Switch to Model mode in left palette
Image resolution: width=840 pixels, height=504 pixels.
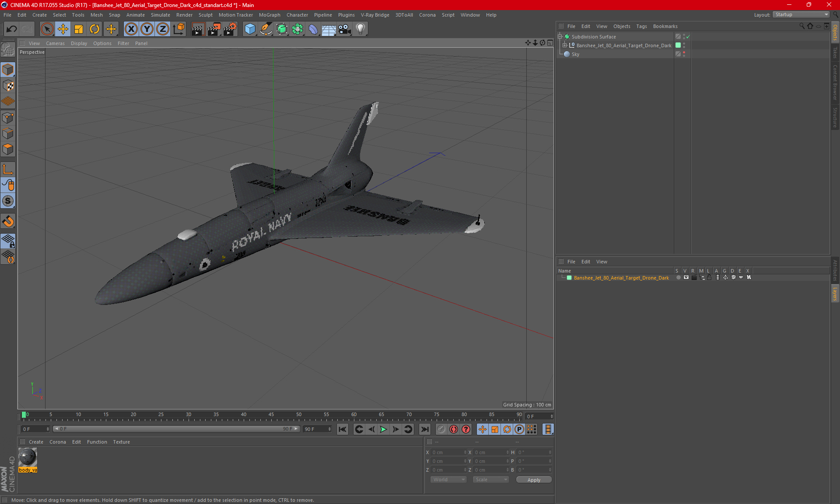point(8,70)
